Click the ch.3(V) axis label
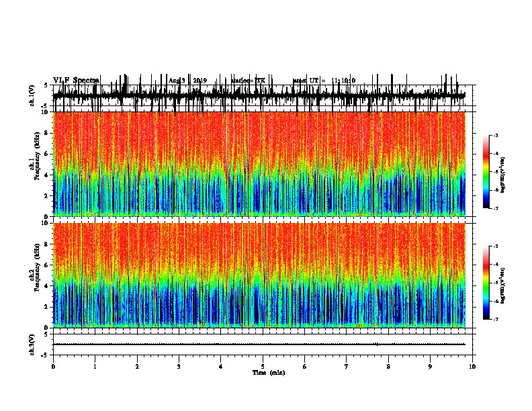This screenshot has height=411, width=532. (32, 345)
